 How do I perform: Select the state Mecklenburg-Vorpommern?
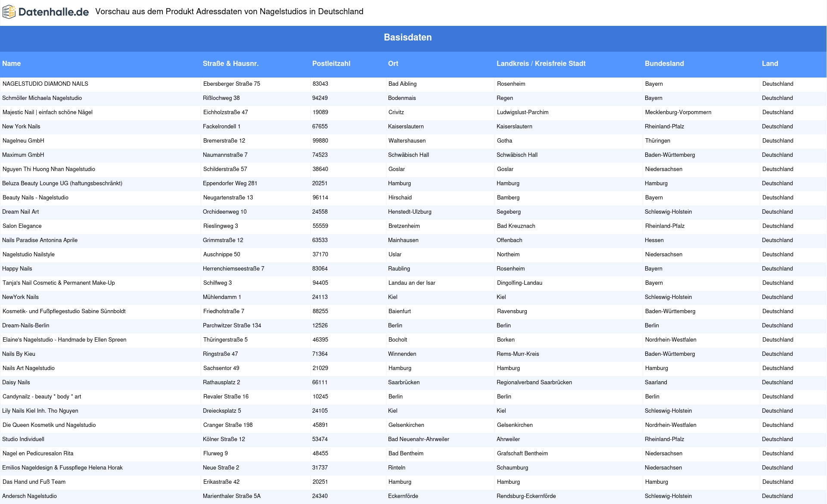[x=678, y=112]
